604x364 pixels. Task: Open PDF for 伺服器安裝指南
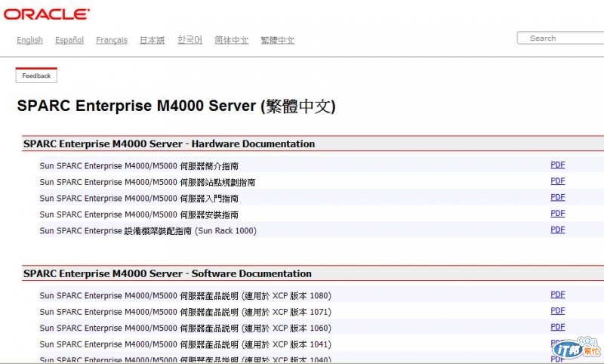coord(557,214)
